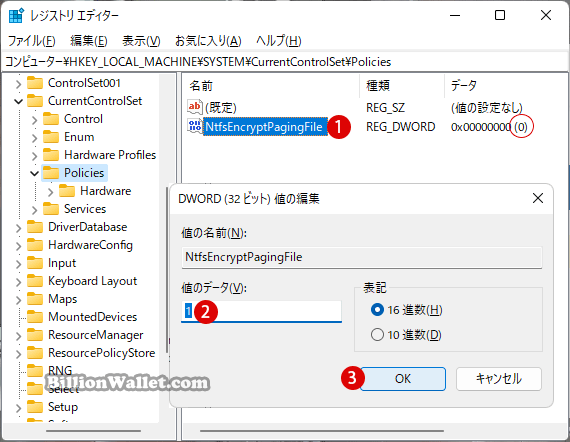Open the お気に入り(A) menu
570x442 pixels.
coord(208,41)
